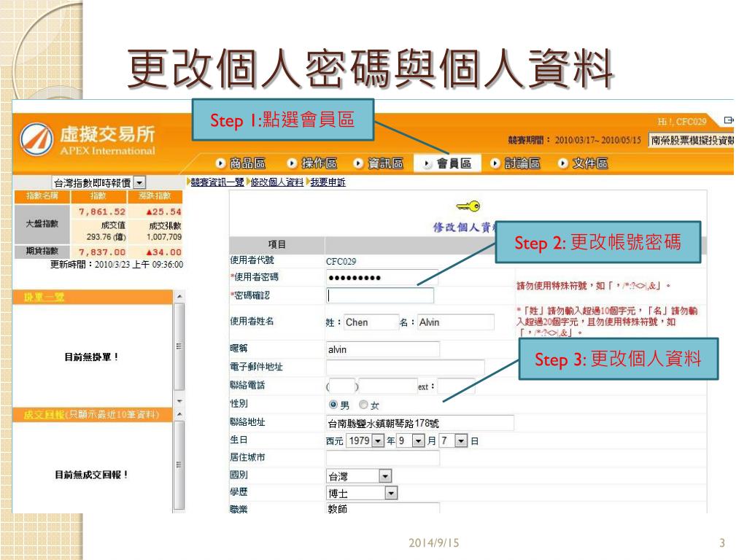
Task: Click the change value ▲34.00
Action: click(163, 252)
